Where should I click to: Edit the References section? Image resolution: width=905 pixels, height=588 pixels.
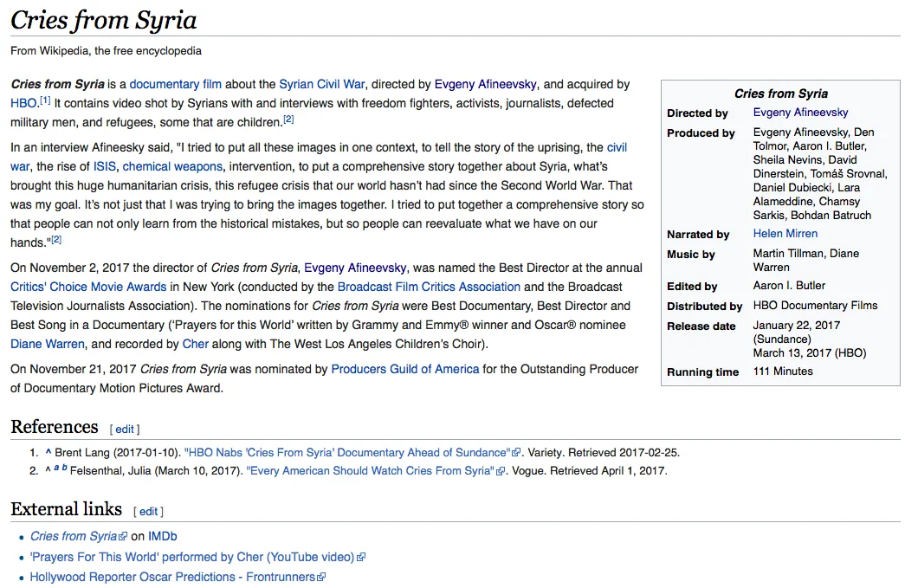click(125, 430)
